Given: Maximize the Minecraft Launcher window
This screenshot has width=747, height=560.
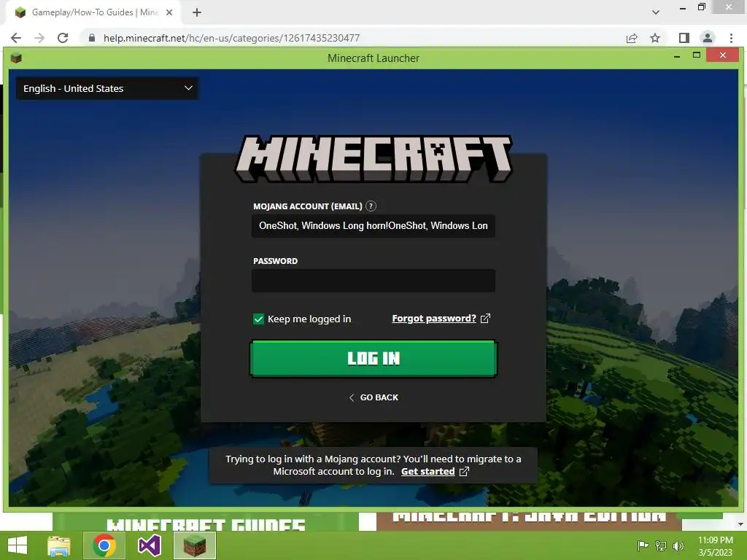Looking at the screenshot, I should coord(697,55).
